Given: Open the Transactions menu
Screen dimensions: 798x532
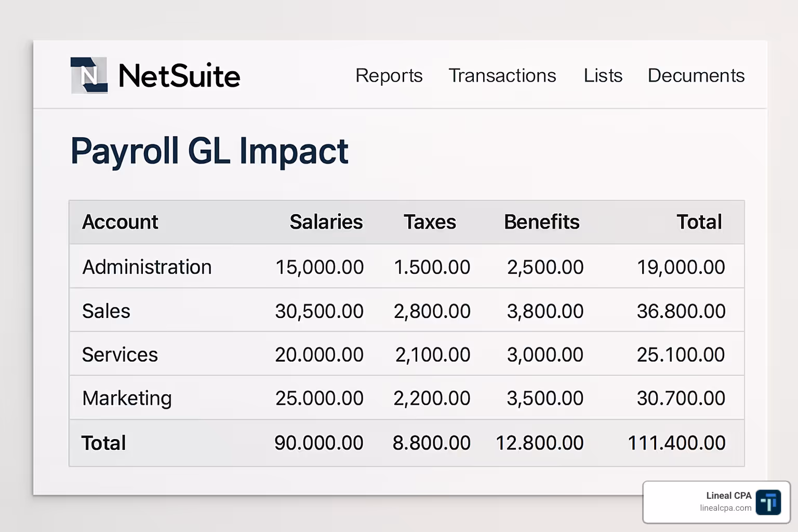Looking at the screenshot, I should click(502, 75).
